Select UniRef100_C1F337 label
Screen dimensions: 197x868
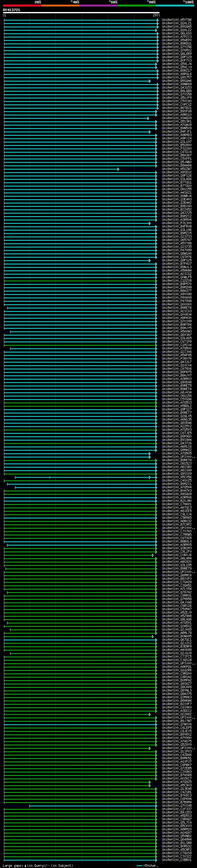point(177,809)
